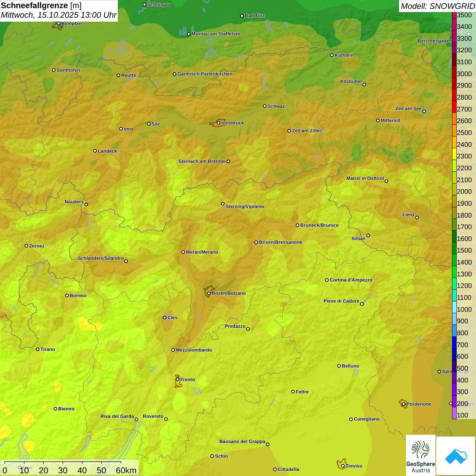
Task: Click the 'Schwaz' map label
Action: [276, 106]
